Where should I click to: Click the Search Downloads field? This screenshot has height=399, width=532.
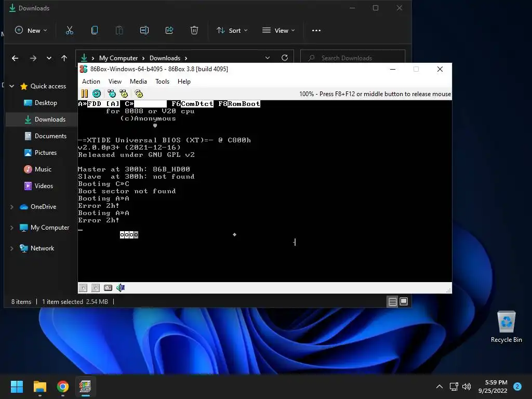coord(353,58)
